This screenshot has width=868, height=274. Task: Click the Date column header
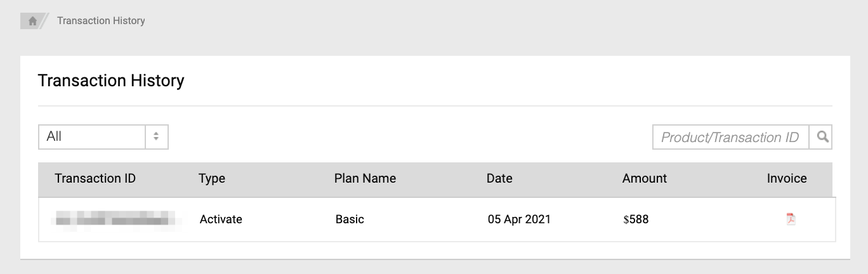point(499,178)
